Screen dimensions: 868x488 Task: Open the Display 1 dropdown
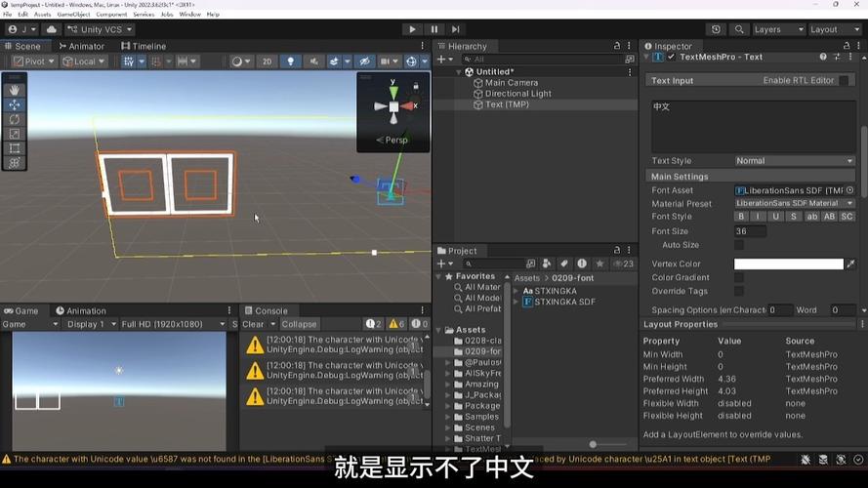click(92, 324)
